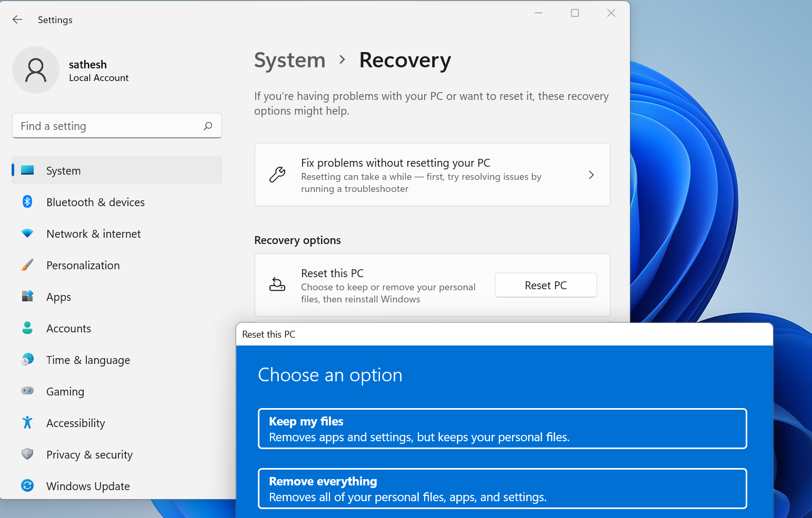Click the Choose an option heading

click(x=330, y=375)
